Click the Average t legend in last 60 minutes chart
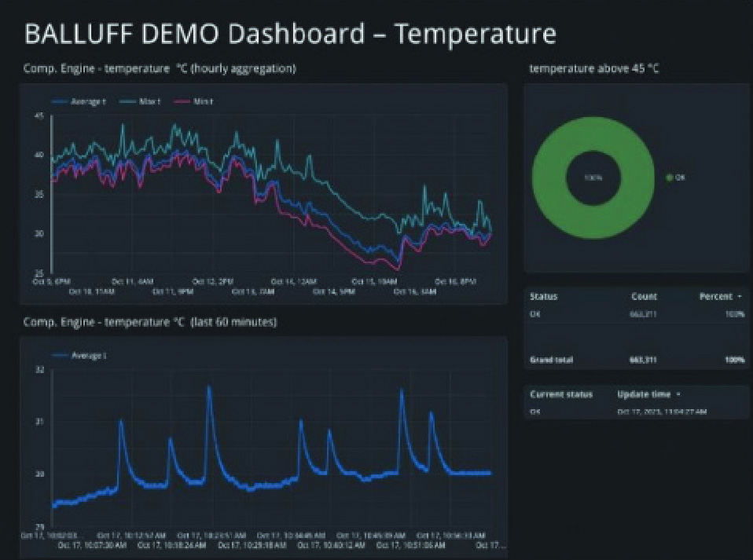This screenshot has width=753, height=560. tap(81, 356)
